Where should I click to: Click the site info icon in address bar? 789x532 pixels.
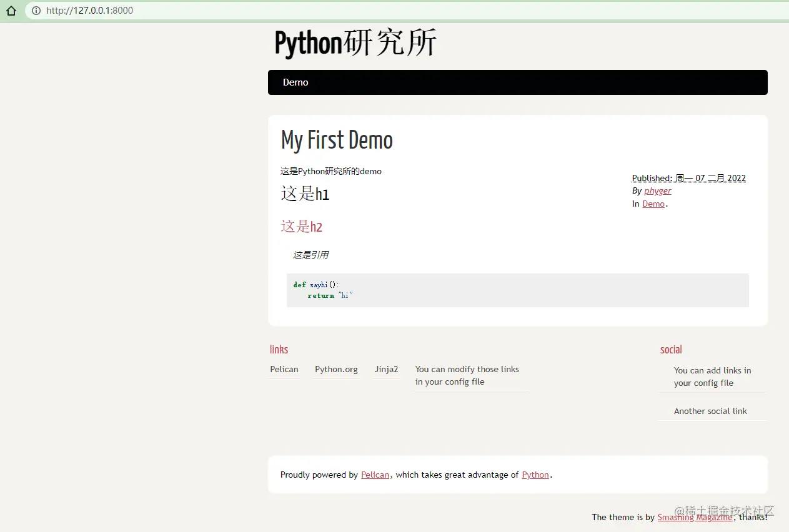pyautogui.click(x=36, y=11)
